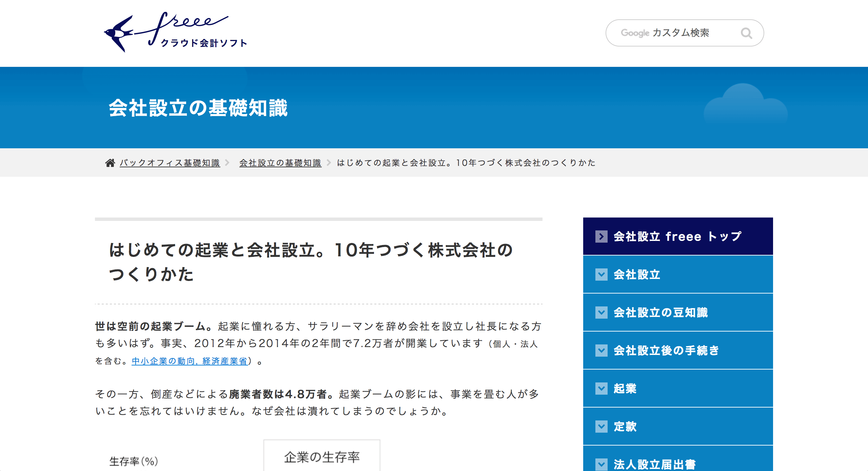Select 会社設立 sidebar menu label
Screen dimensions: 868x471
coord(637,275)
